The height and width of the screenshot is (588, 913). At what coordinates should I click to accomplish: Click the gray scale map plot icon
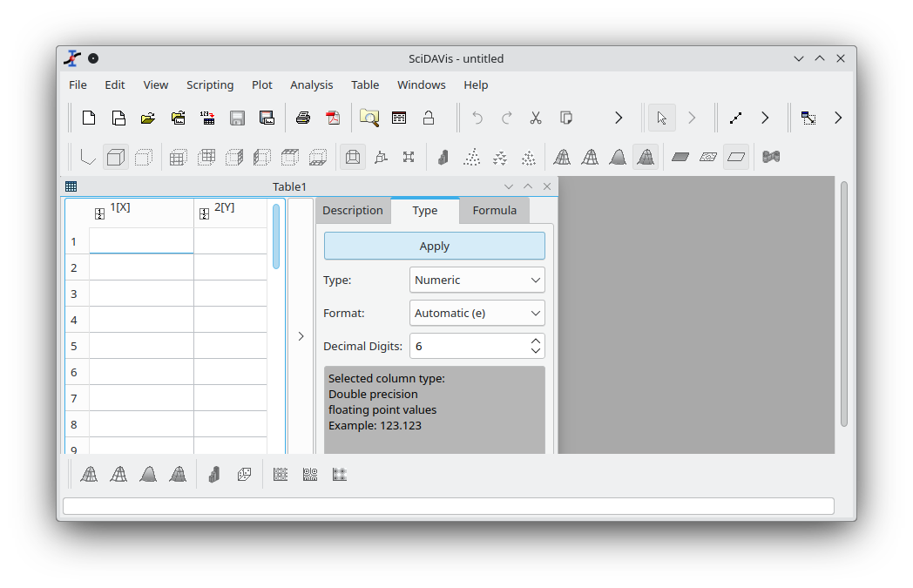pos(340,475)
